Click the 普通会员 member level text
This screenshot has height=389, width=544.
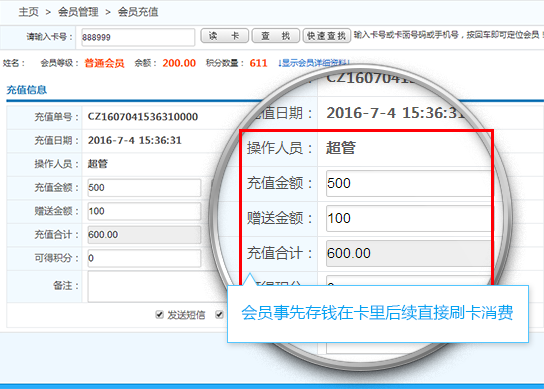pyautogui.click(x=104, y=63)
